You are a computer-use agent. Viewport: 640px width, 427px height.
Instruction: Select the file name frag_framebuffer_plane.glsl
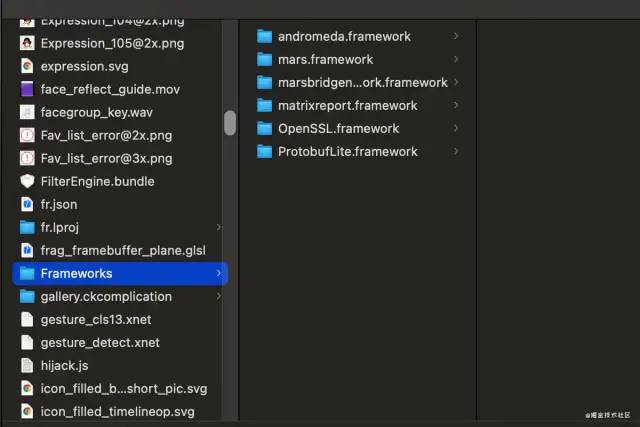(123, 250)
